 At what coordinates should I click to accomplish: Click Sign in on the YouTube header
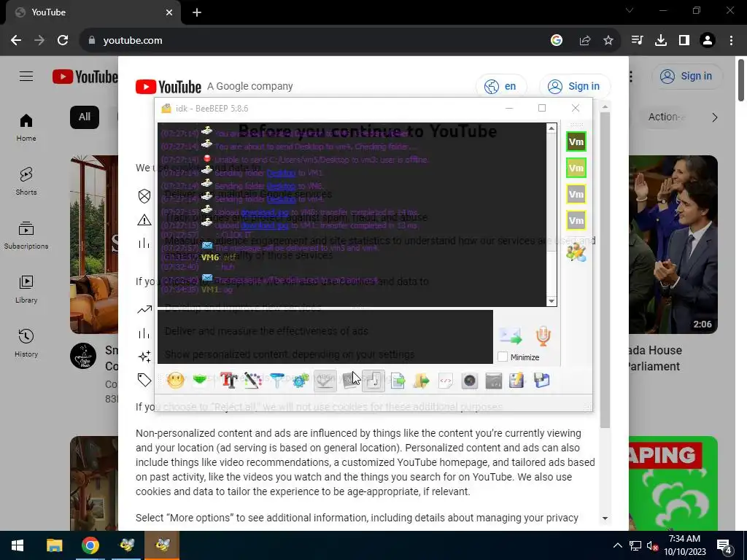tap(687, 76)
